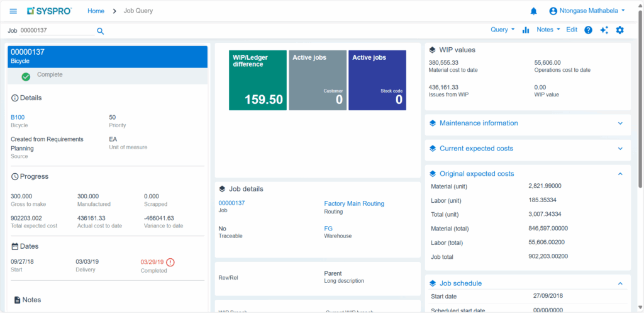Click the Dates calendar icon
Screen dimensions: 644x313
(x=15, y=246)
